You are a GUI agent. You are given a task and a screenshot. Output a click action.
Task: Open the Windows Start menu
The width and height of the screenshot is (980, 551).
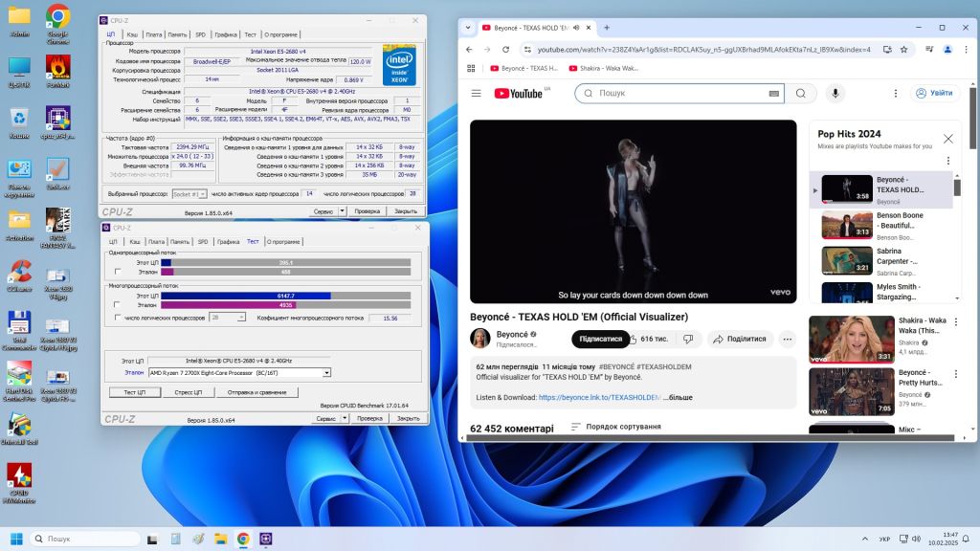(x=17, y=539)
